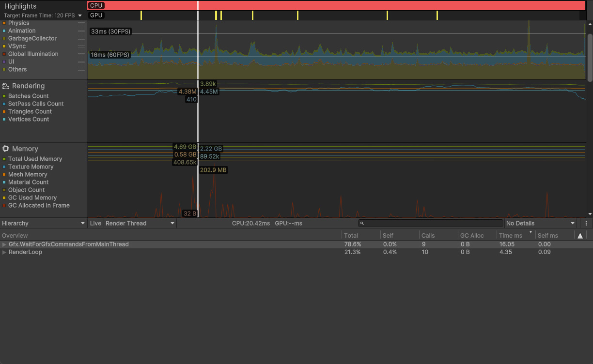Toggle the Physics category color box
The width and height of the screenshot is (593, 364).
[4, 23]
